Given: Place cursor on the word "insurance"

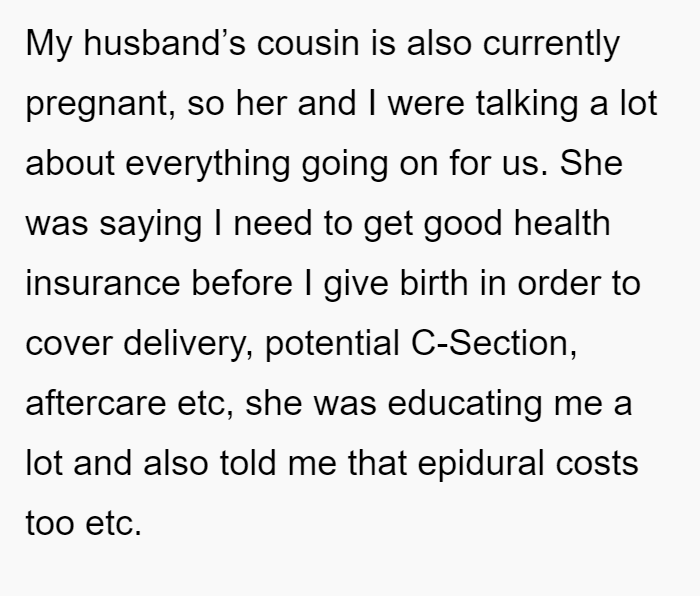Looking at the screenshot, I should [x=103, y=283].
